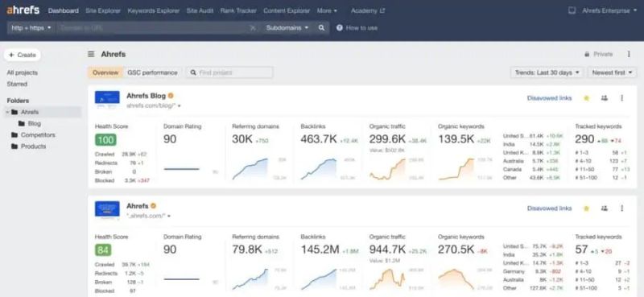Click the hamburger menu beside Ahrefs title
Viewport: 644px width, 297px height.
[x=91, y=54]
